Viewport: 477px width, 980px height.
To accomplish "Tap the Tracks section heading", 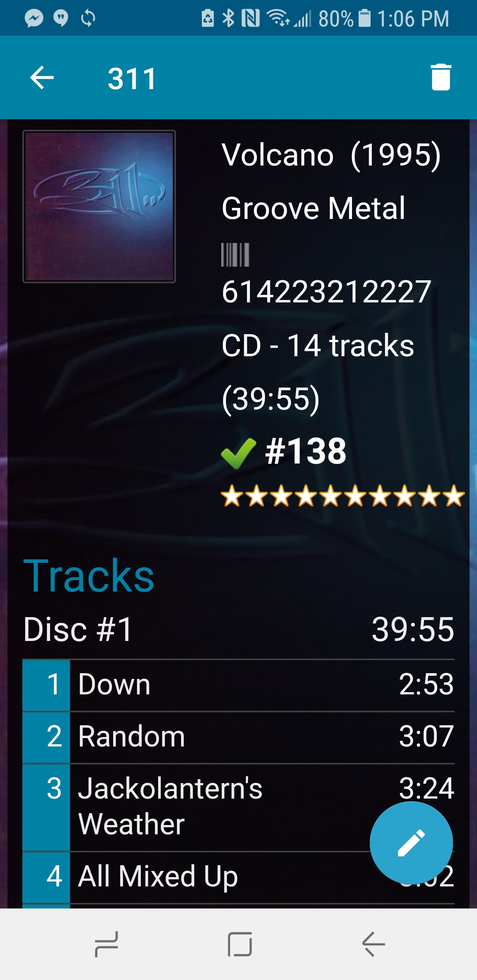I will tap(89, 576).
